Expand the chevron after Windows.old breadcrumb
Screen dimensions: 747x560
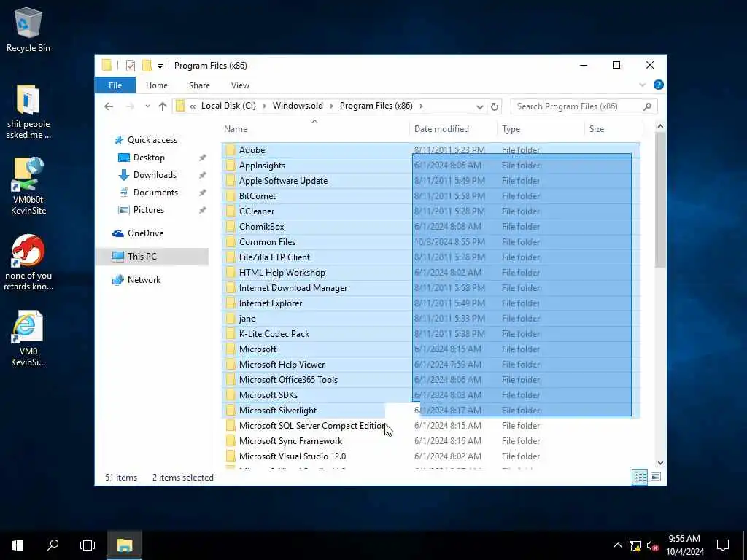[332, 106]
